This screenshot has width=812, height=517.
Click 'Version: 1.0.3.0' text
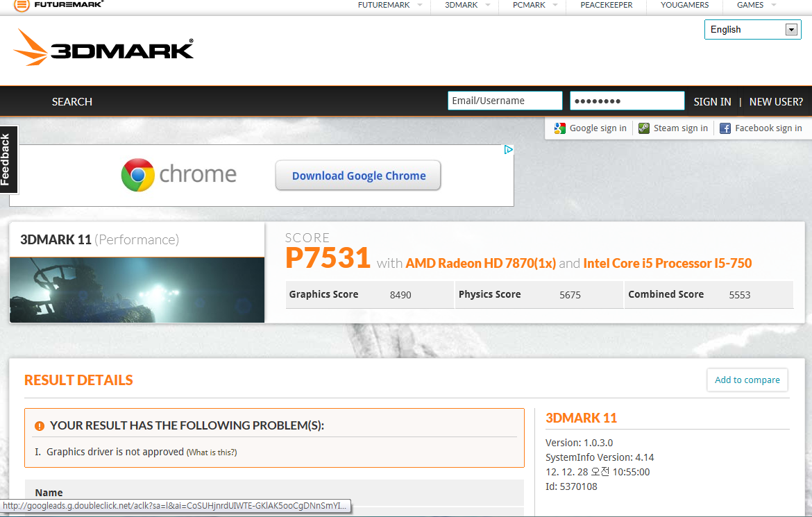point(579,443)
